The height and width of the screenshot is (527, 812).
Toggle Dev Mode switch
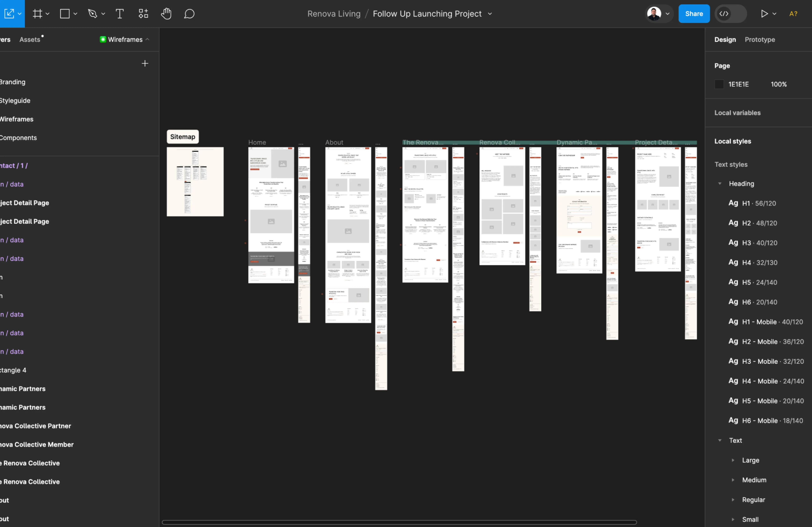tap(731, 14)
